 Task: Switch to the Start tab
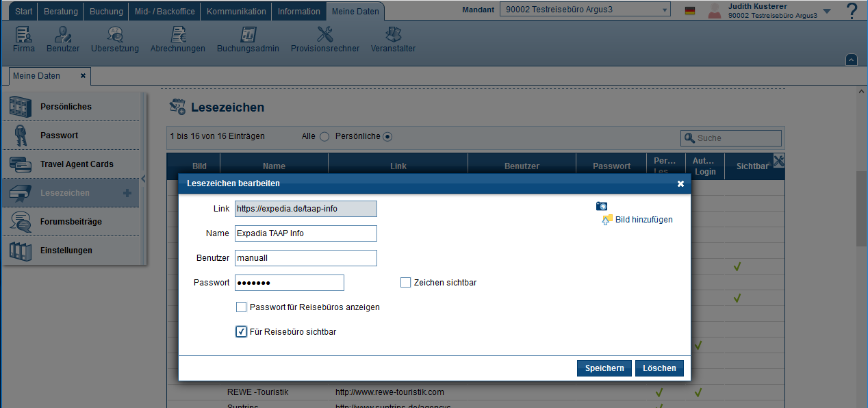[23, 12]
